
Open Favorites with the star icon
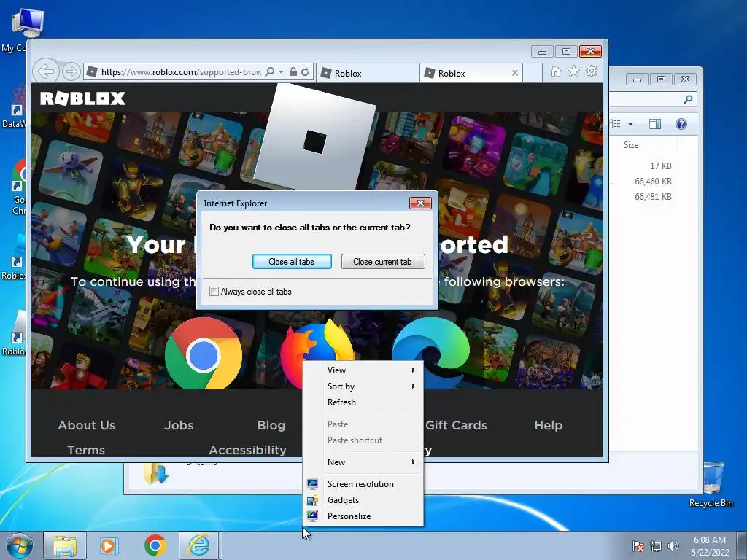573,71
